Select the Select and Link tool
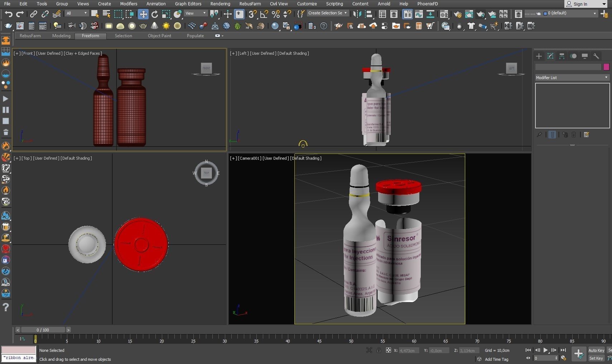Screen dimensions: 612x364 (33, 14)
